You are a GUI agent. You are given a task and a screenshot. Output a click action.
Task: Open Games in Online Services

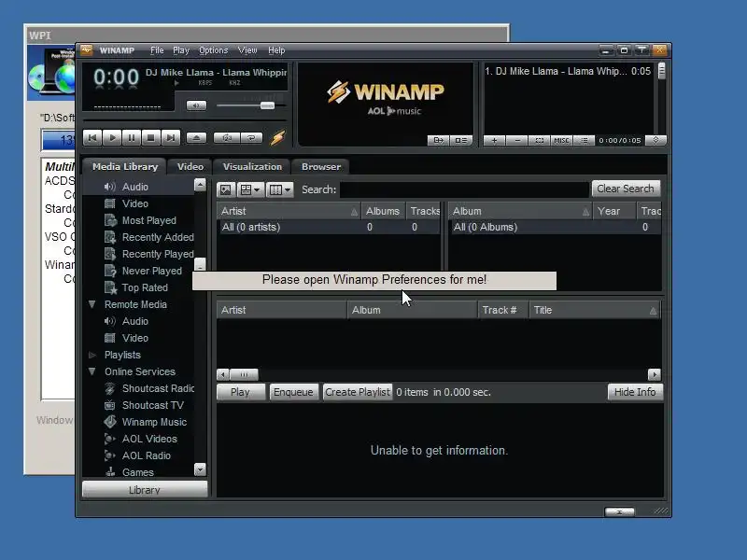pyautogui.click(x=137, y=472)
